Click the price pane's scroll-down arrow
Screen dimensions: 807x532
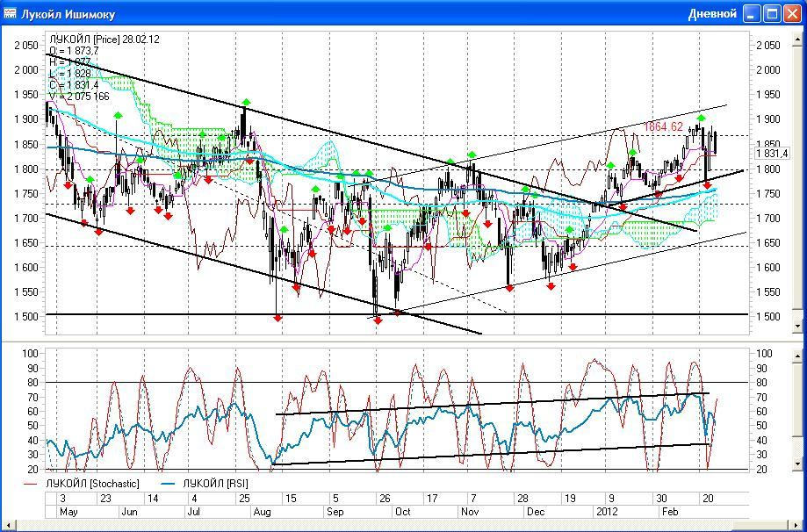[798, 327]
